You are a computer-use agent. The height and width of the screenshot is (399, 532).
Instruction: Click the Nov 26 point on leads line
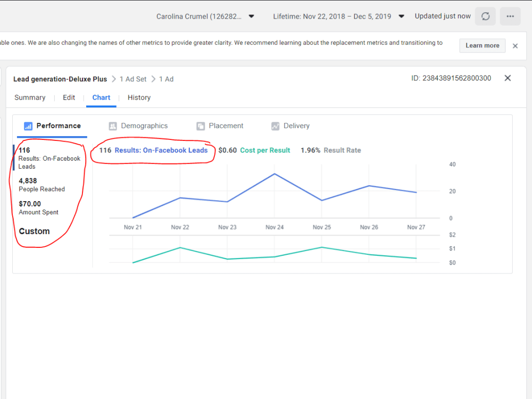369,186
